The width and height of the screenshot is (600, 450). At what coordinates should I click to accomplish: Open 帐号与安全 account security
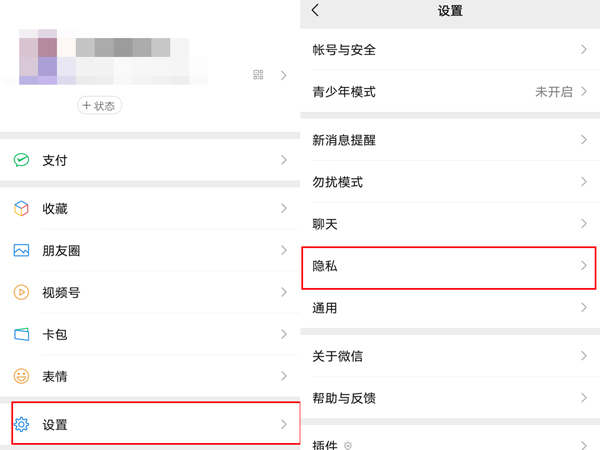coord(448,50)
